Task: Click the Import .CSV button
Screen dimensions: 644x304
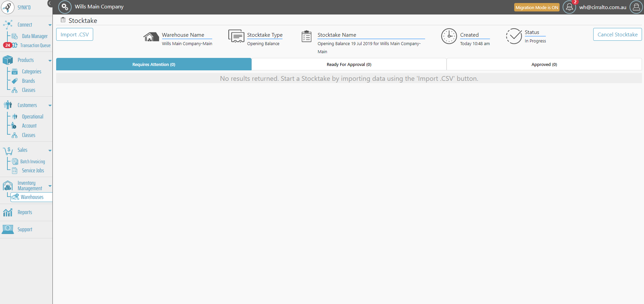Action: tap(75, 34)
